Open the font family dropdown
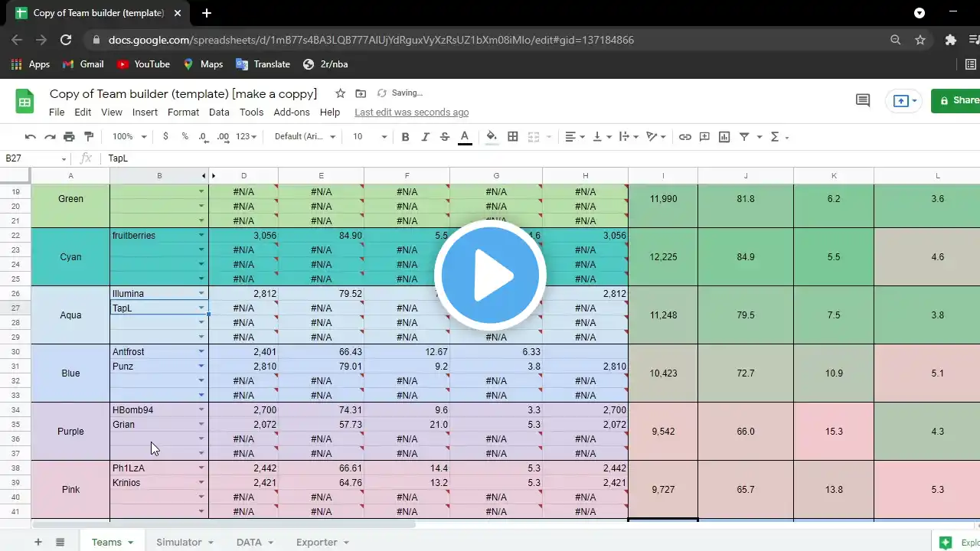Image resolution: width=980 pixels, height=551 pixels. coord(305,137)
